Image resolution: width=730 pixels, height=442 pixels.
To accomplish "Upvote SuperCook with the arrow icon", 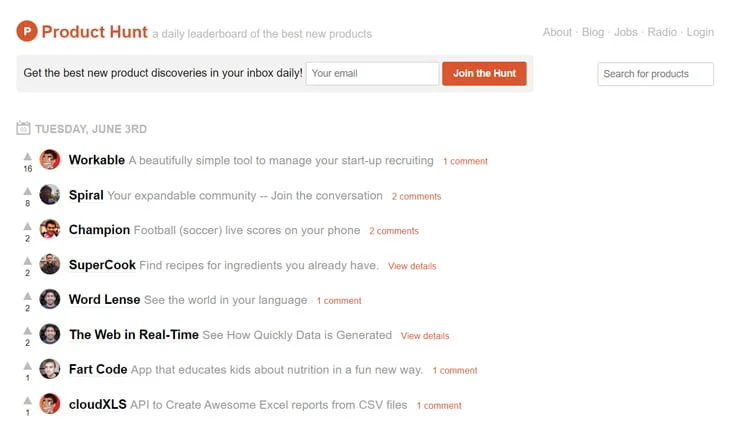I will pos(28,261).
